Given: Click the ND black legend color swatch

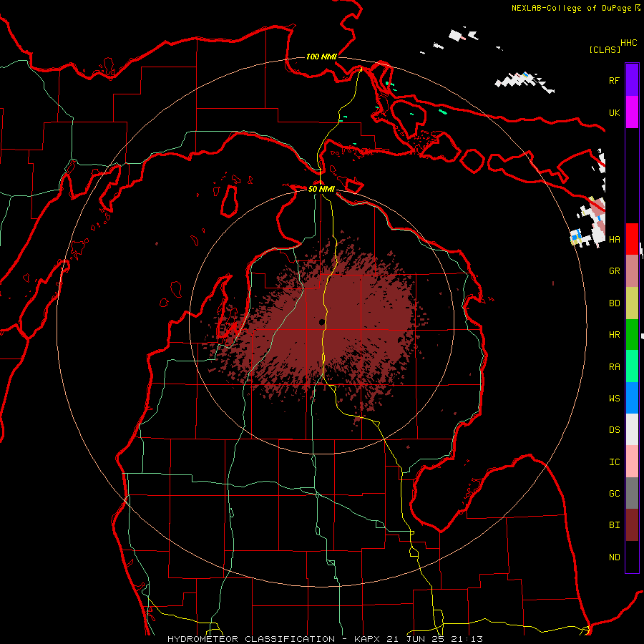Looking at the screenshot, I should 632,557.
